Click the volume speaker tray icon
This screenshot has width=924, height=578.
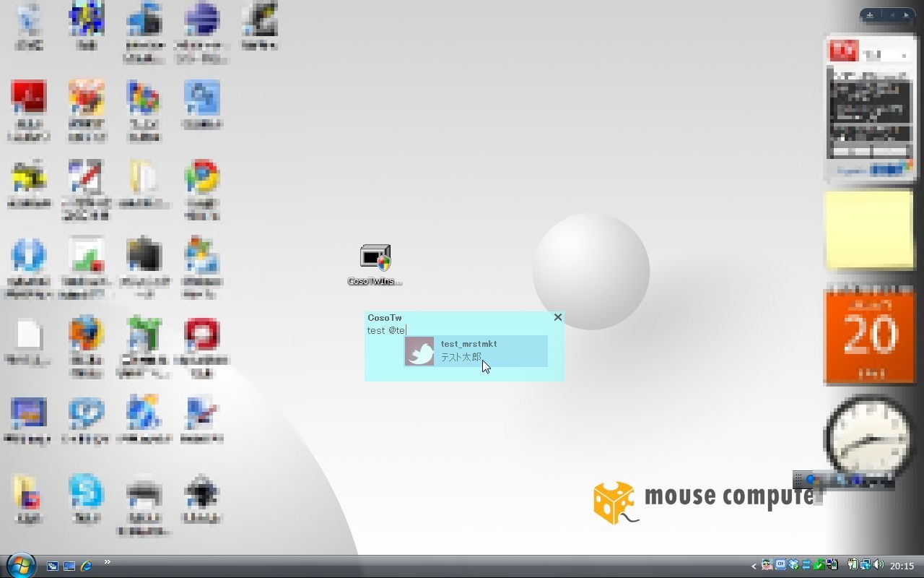pos(879,565)
